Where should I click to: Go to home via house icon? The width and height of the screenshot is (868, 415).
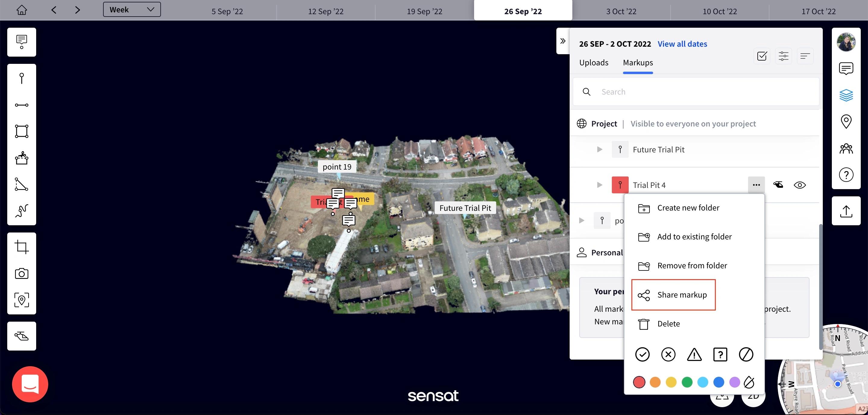tap(22, 10)
